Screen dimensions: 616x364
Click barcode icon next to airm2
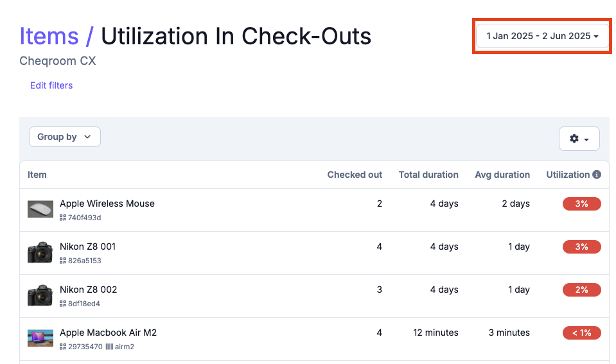click(109, 347)
